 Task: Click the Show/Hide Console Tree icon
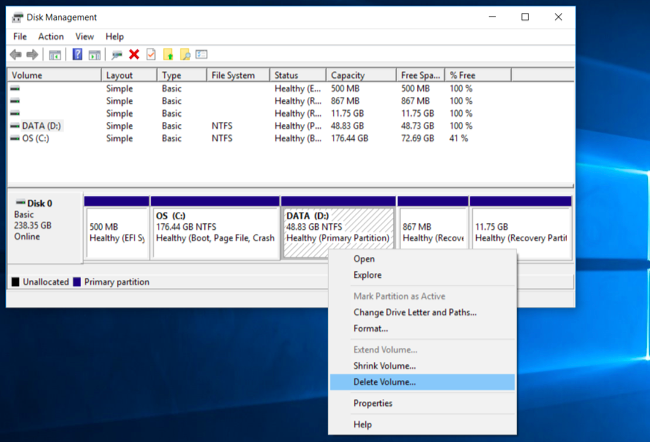tap(55, 54)
